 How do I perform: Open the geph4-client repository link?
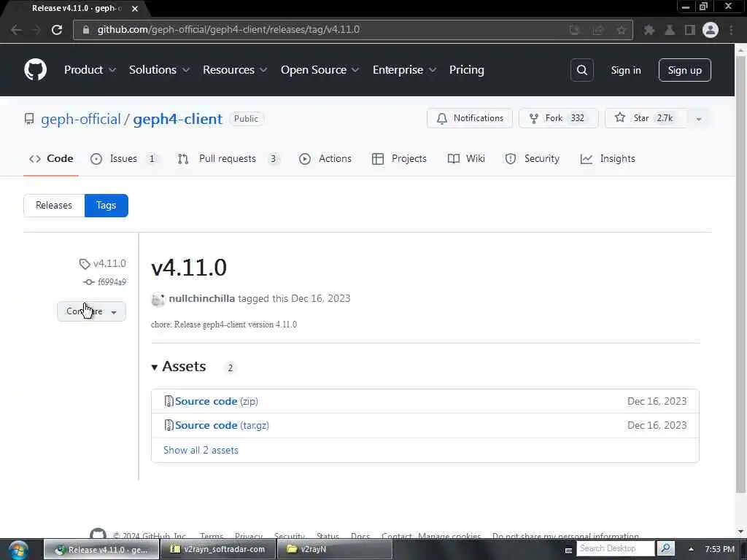pyautogui.click(x=178, y=119)
